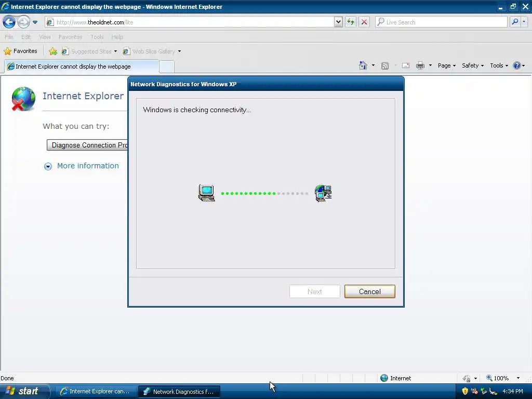This screenshot has width=532, height=399.
Task: Open the search provider dropdown arrow
Action: 524,22
